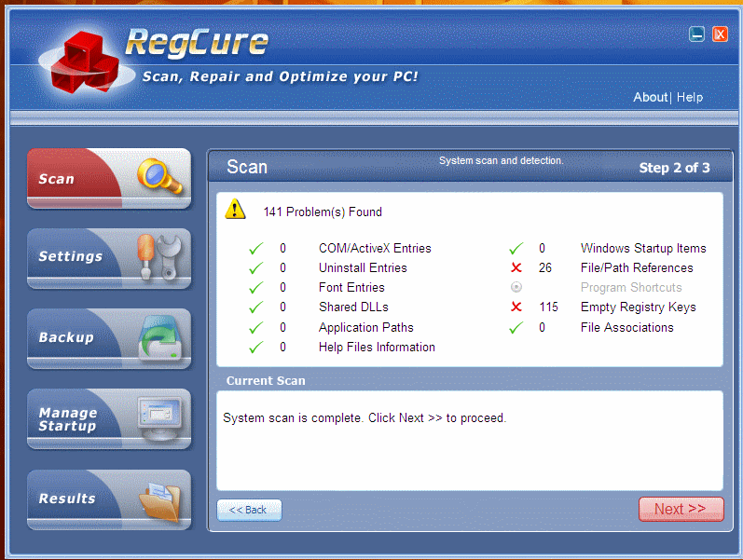The height and width of the screenshot is (560, 743).
Task: Open the About link
Action: 650,97
